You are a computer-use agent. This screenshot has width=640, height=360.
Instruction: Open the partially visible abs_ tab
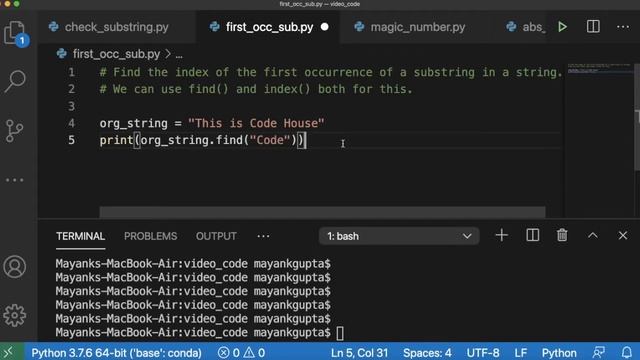point(527,27)
